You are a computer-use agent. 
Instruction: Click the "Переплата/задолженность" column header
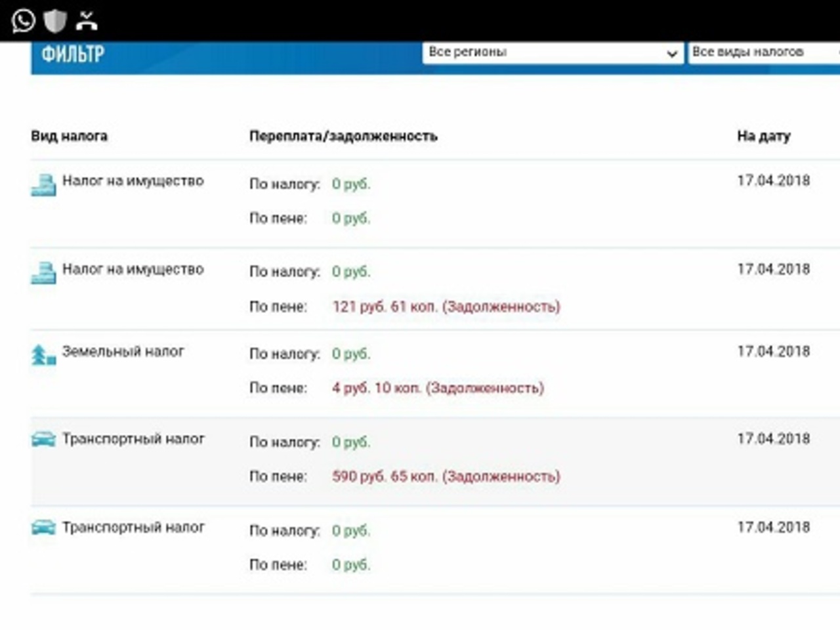click(343, 136)
